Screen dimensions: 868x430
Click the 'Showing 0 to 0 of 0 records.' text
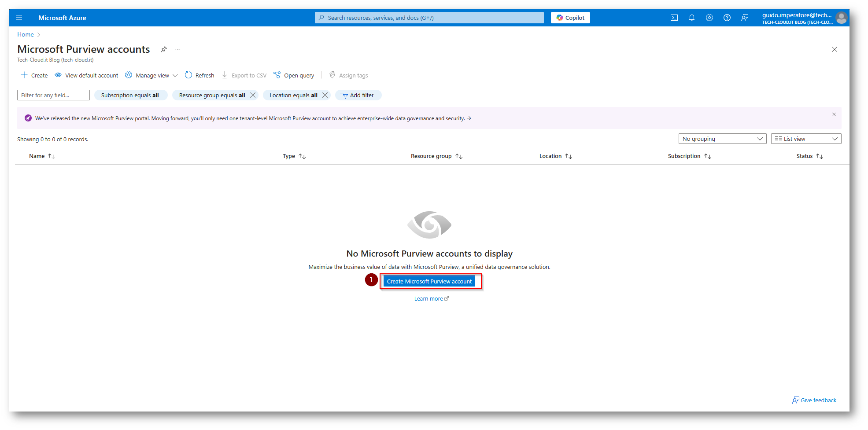(53, 139)
